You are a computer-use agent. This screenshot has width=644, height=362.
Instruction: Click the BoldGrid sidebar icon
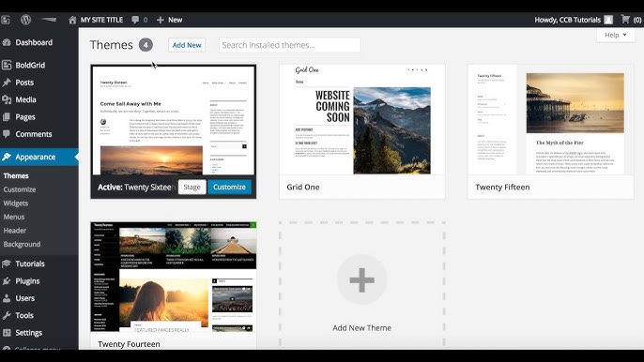click(7, 65)
